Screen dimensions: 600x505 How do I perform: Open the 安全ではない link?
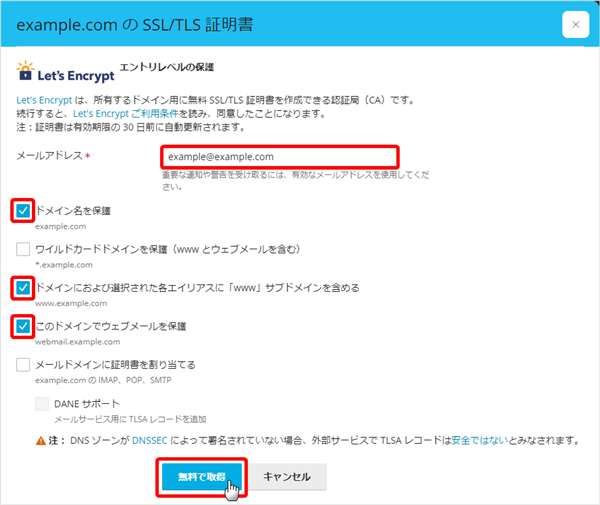pyautogui.click(x=479, y=441)
